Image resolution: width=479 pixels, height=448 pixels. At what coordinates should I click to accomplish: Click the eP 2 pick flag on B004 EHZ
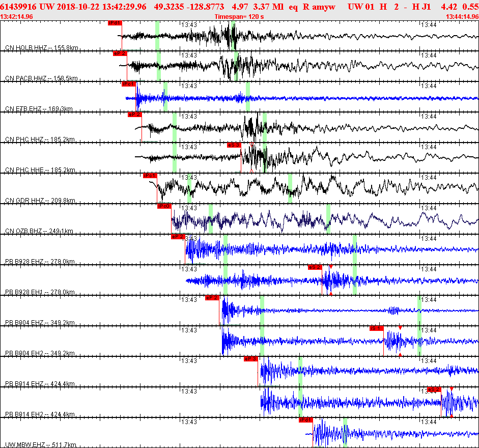coord(212,298)
